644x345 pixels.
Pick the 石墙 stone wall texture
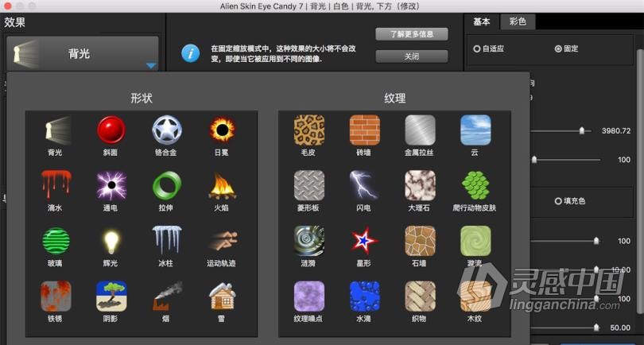pos(419,242)
